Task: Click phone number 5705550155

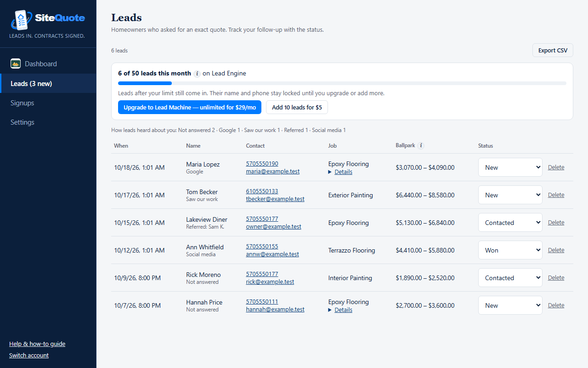Action: [262, 247]
